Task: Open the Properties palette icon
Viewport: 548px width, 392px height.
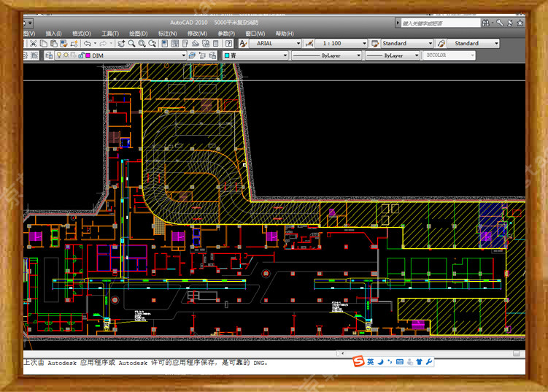Action: (x=165, y=43)
